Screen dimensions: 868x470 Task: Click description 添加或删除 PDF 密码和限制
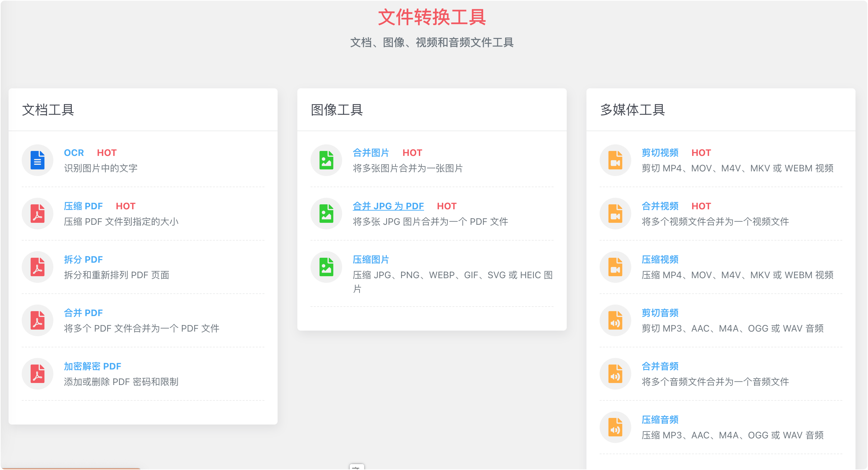(x=121, y=382)
